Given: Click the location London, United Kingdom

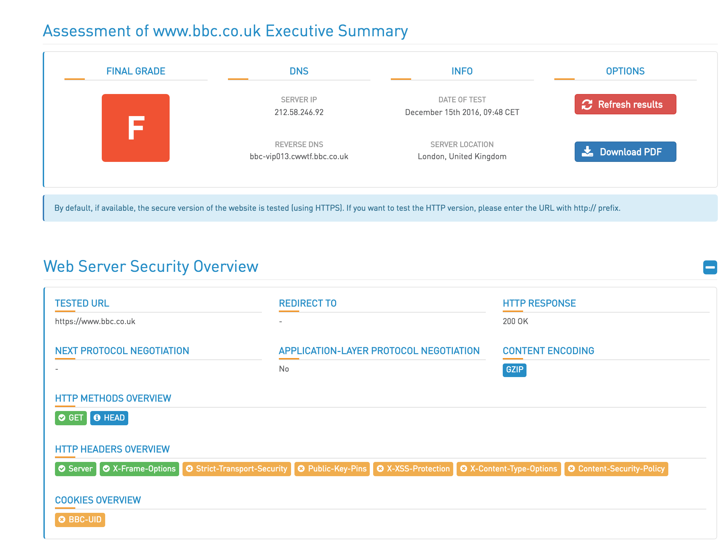Looking at the screenshot, I should pyautogui.click(x=462, y=156).
